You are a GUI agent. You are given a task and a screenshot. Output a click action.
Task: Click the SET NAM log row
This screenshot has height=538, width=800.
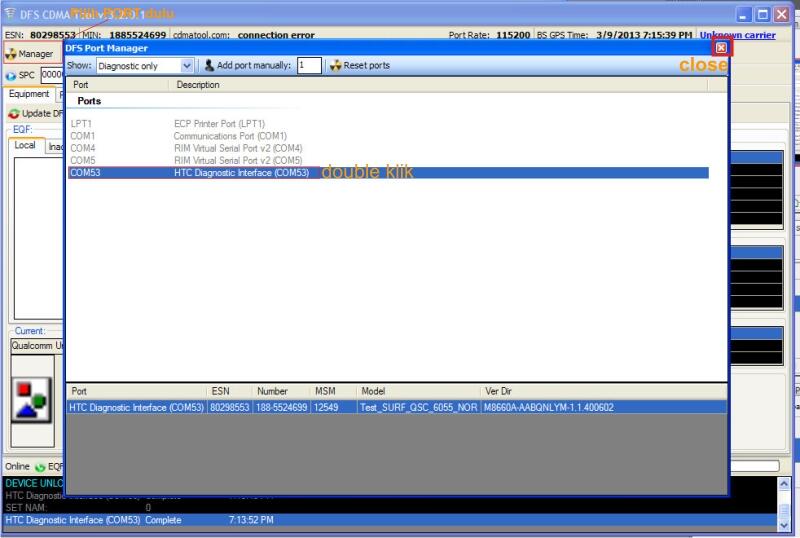click(x=390, y=507)
